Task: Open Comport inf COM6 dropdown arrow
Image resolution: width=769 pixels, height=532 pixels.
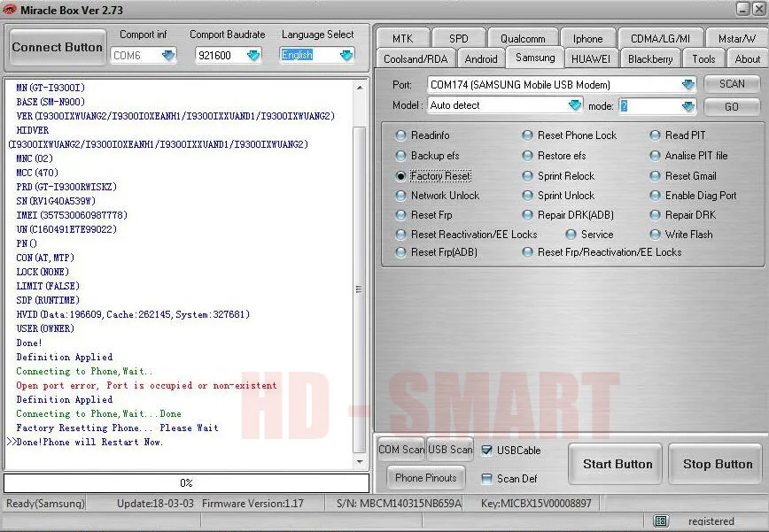Action: 168,56
